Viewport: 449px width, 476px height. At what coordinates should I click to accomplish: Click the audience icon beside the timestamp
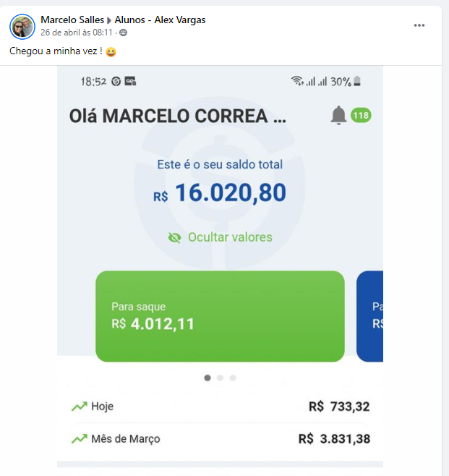[123, 33]
